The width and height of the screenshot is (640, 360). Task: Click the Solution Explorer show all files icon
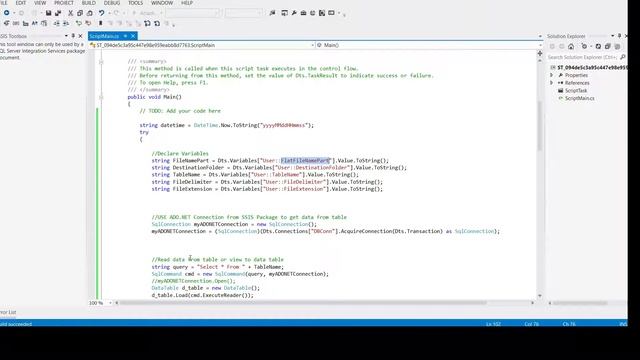point(617,47)
